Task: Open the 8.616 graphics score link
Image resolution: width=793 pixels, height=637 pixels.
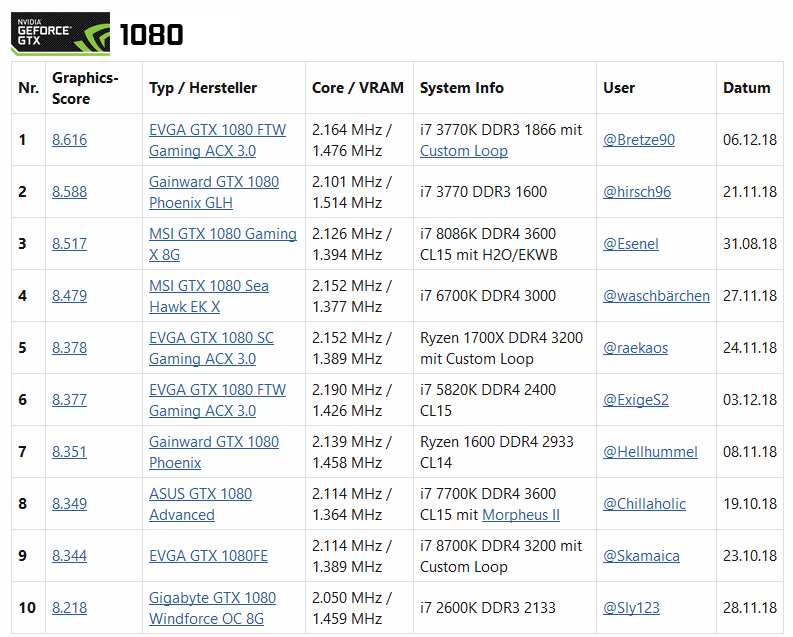Action: (x=69, y=140)
